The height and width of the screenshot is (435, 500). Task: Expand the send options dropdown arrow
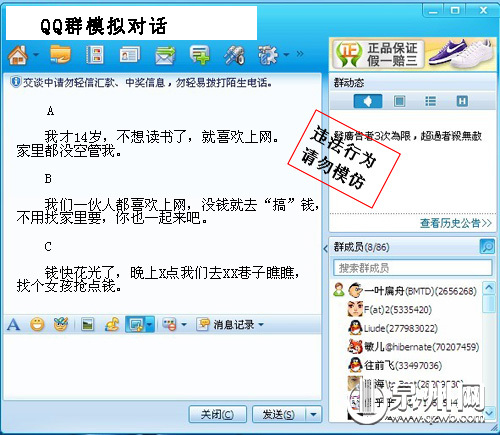(x=313, y=414)
